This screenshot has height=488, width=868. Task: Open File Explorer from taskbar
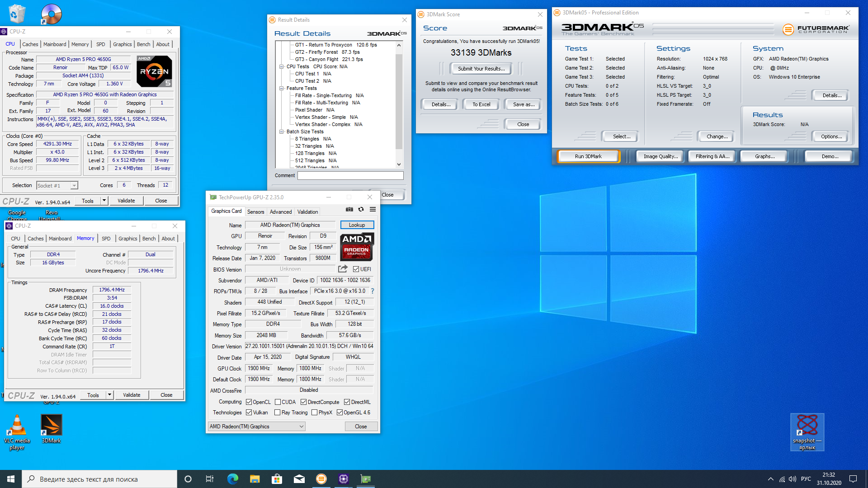click(x=255, y=479)
